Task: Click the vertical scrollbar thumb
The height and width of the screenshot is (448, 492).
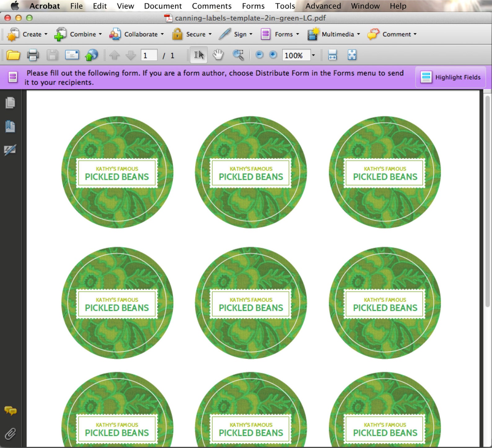Action: (x=487, y=201)
